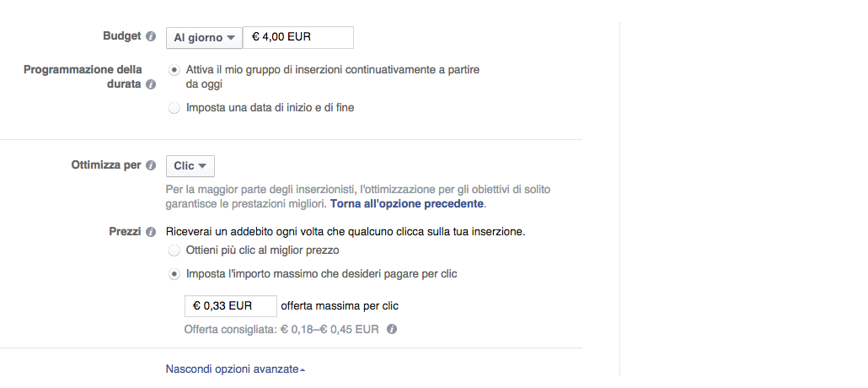
Task: Click the € 0,33 EUR bid field
Action: tap(230, 305)
